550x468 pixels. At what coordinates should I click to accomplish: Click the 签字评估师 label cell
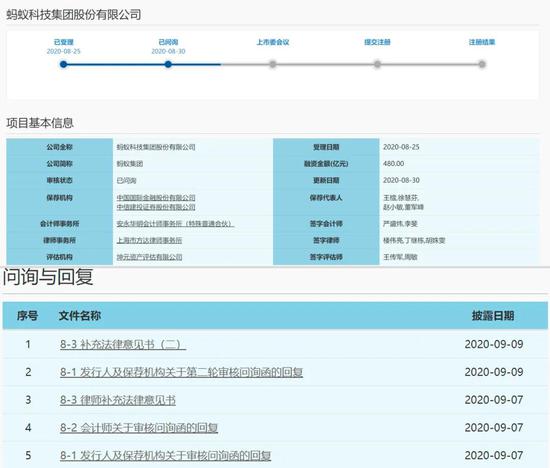[326, 257]
